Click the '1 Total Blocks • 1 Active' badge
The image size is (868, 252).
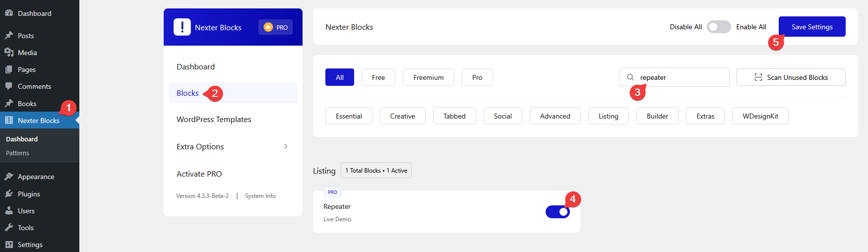376,170
